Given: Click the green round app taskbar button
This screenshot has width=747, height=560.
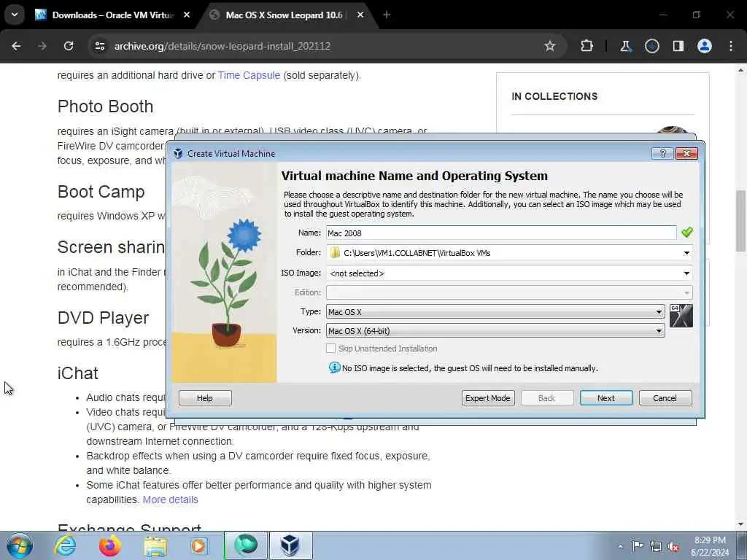Looking at the screenshot, I should [246, 545].
